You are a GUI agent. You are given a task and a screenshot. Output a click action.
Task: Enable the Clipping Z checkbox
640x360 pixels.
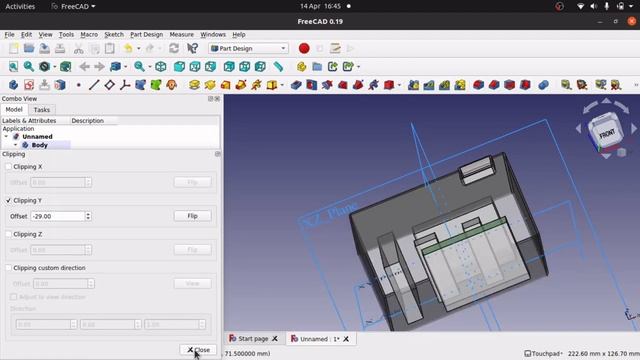click(9, 234)
